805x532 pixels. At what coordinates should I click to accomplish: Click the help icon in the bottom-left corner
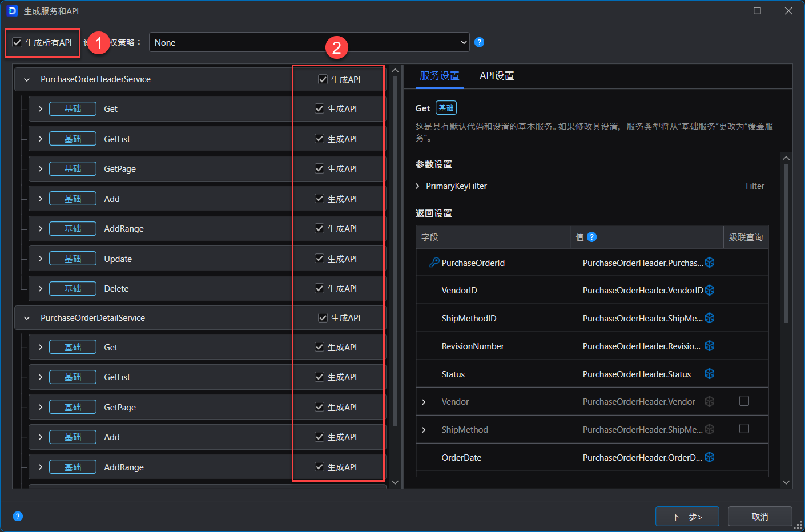pos(18,517)
